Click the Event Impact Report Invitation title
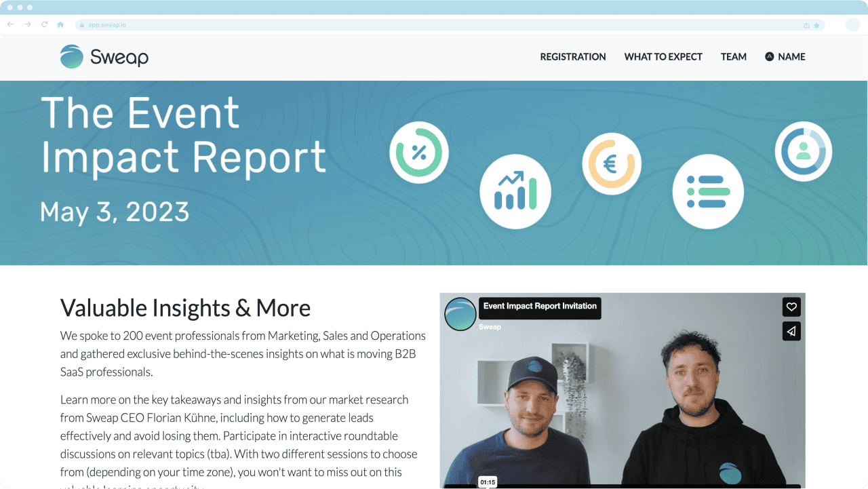Screen dimensions: 868x489 point(540,307)
